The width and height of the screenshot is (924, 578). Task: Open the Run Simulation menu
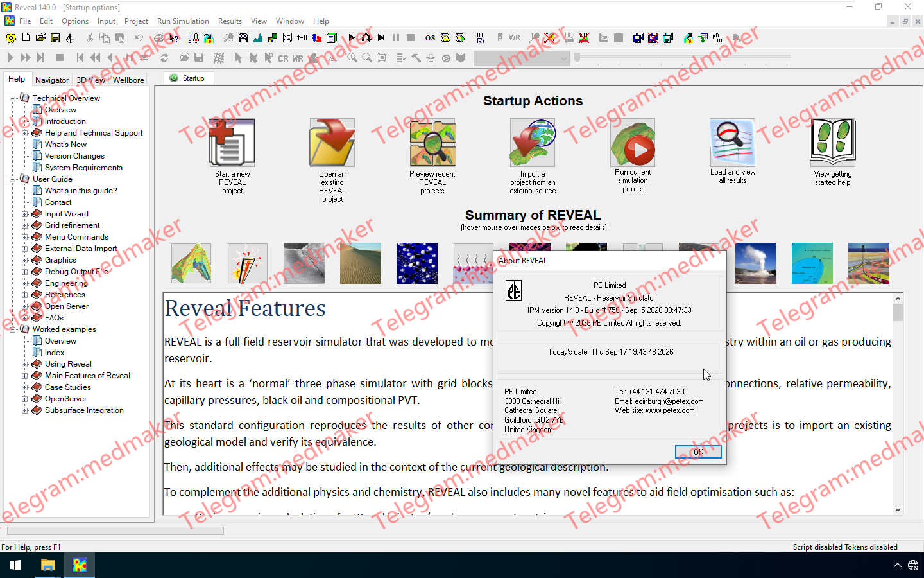[183, 21]
